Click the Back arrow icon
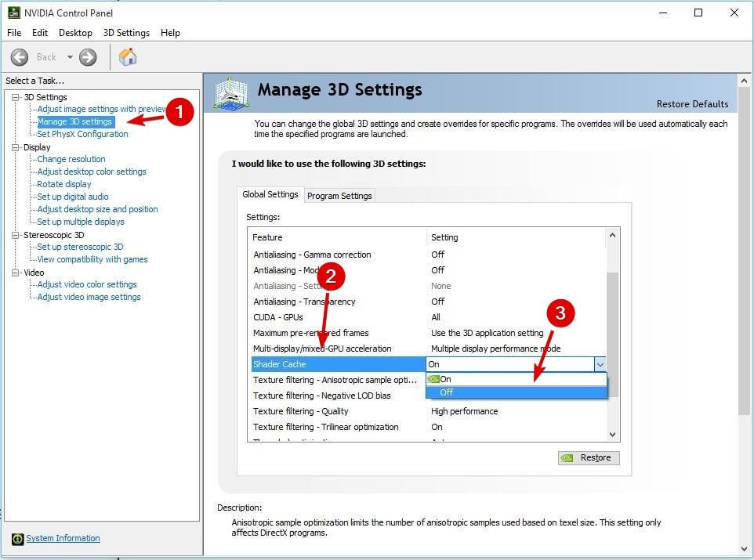The height and width of the screenshot is (560, 754). coord(20,57)
